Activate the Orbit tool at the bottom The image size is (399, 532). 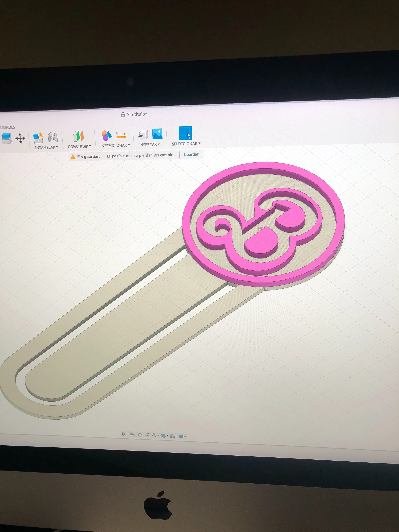tap(124, 434)
